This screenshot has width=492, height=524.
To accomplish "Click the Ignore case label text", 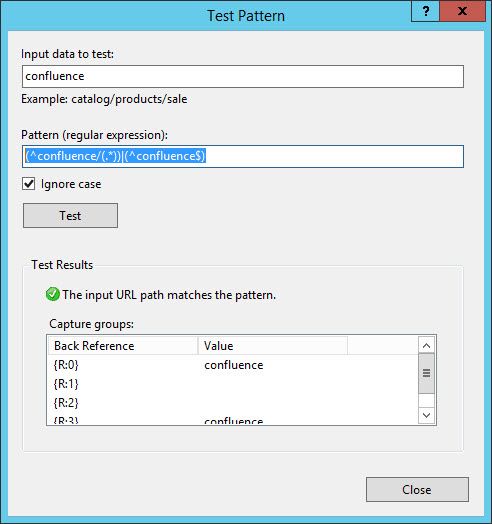I will 71,184.
